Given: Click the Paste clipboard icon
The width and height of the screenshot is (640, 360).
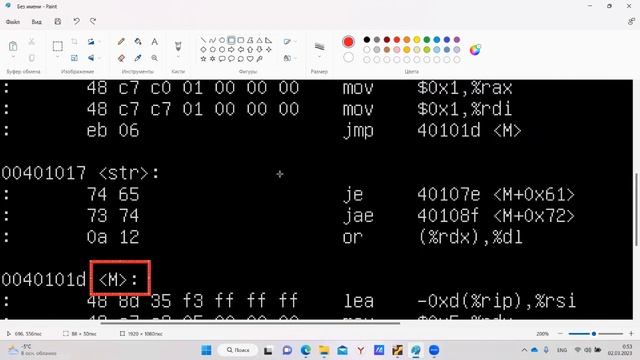Looking at the screenshot, I should point(13,46).
